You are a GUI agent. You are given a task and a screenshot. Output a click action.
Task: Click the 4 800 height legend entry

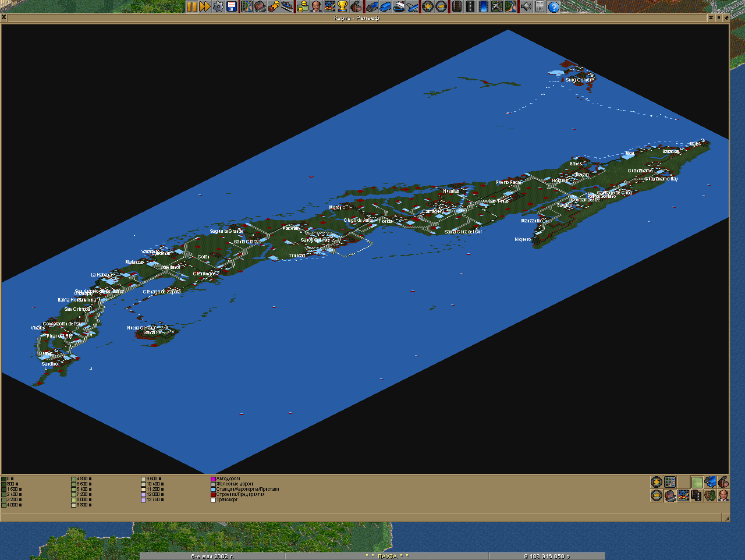tap(81, 479)
